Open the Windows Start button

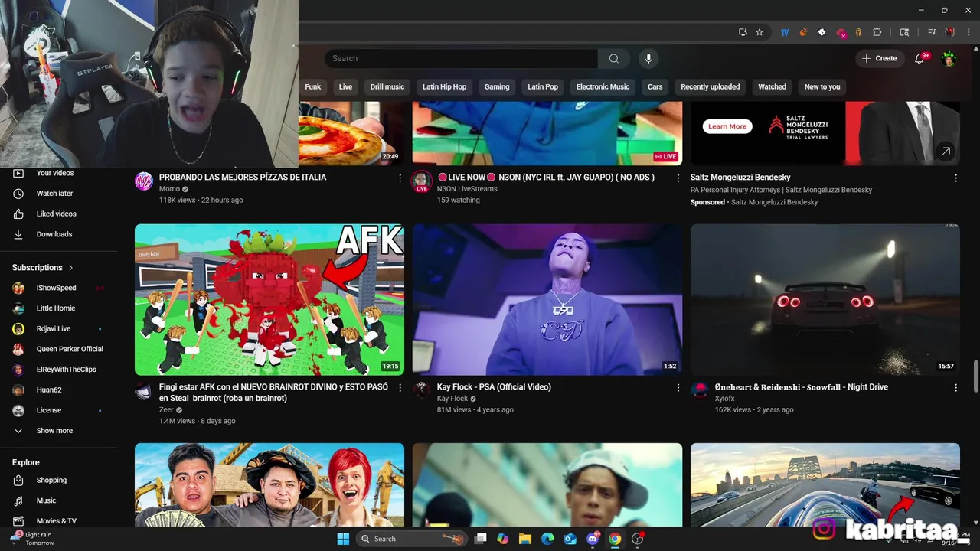pyautogui.click(x=343, y=539)
